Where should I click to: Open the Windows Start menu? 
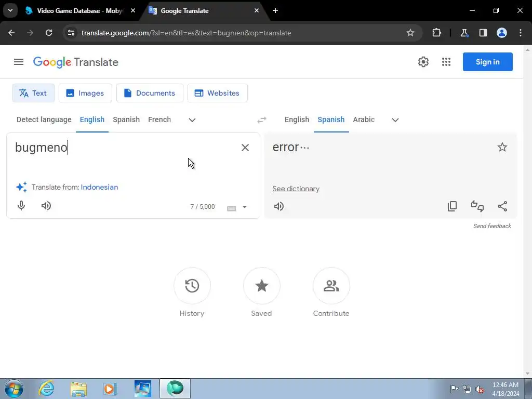pyautogui.click(x=14, y=389)
